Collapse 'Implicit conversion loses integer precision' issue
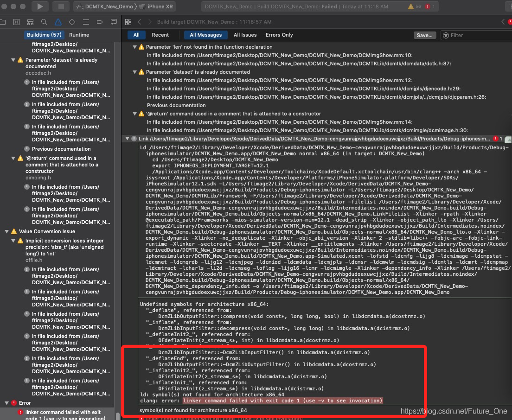Image resolution: width=512 pixels, height=420 pixels. point(13,241)
